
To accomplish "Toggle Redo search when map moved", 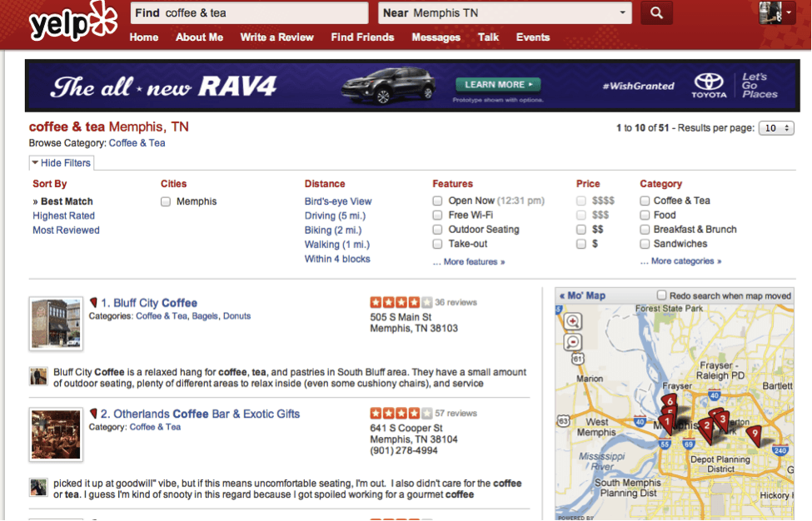I will [661, 295].
